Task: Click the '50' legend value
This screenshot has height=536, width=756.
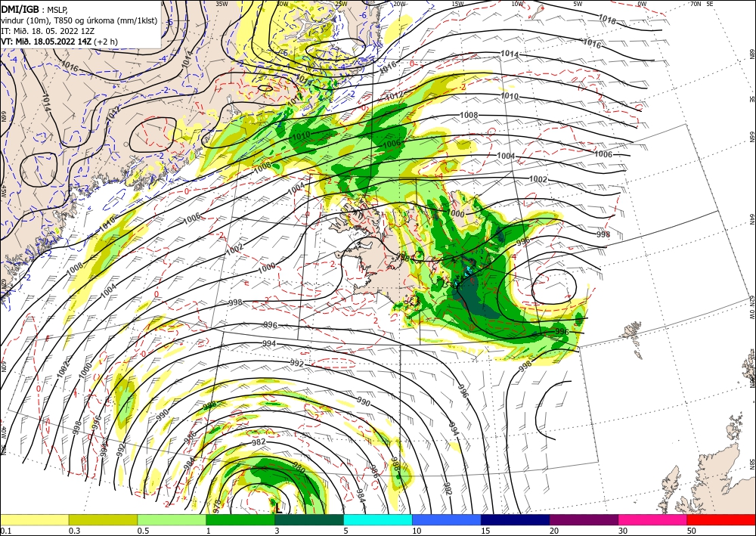Action: 691,530
